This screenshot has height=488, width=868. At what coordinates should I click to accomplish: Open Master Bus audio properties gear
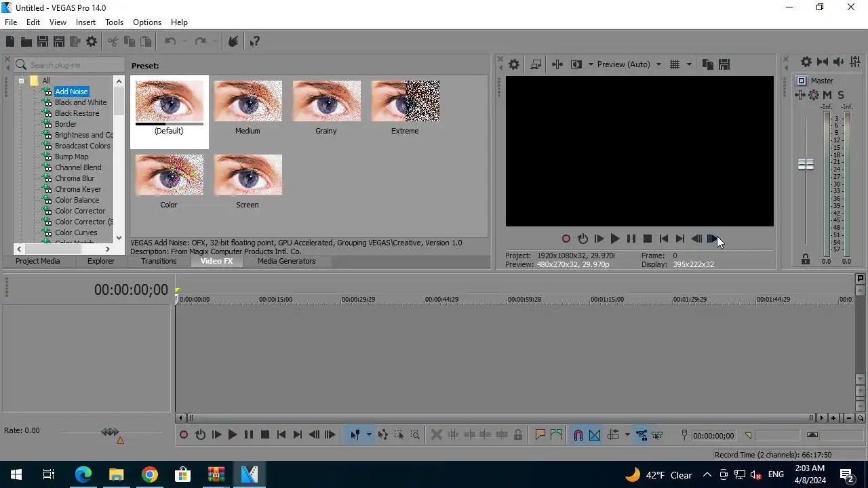click(806, 62)
